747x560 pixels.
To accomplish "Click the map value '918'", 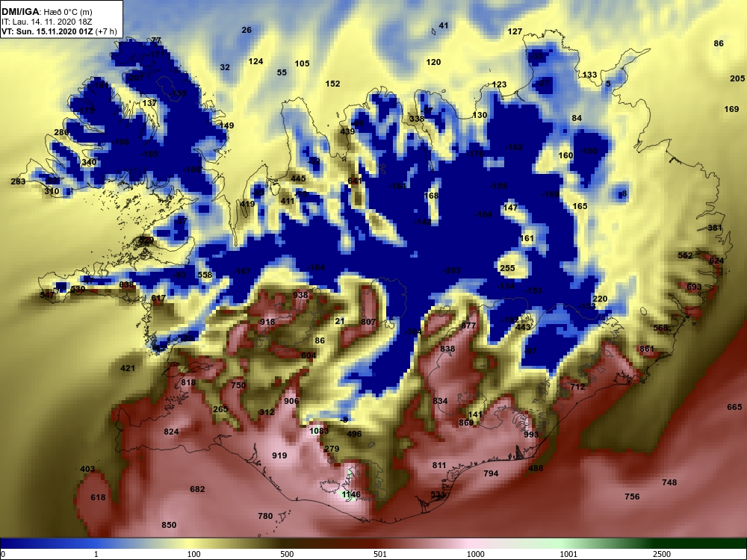I will (267, 322).
